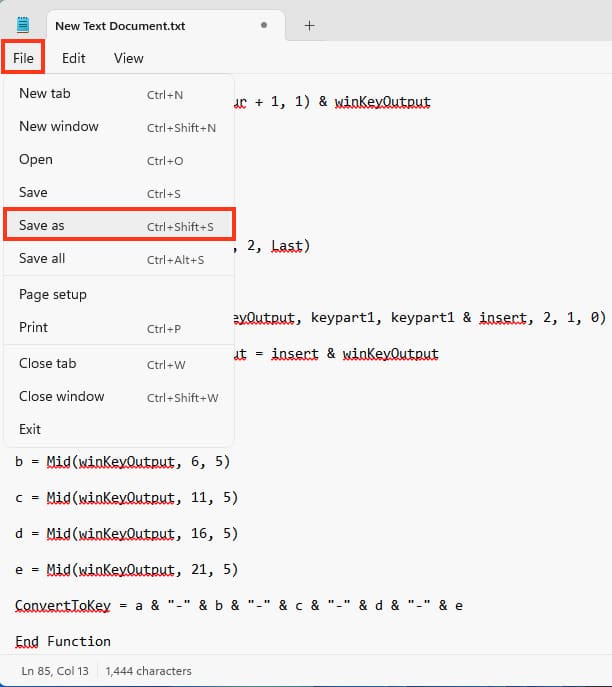Open the View menu
Viewport: 612px width, 687px height.
128,58
